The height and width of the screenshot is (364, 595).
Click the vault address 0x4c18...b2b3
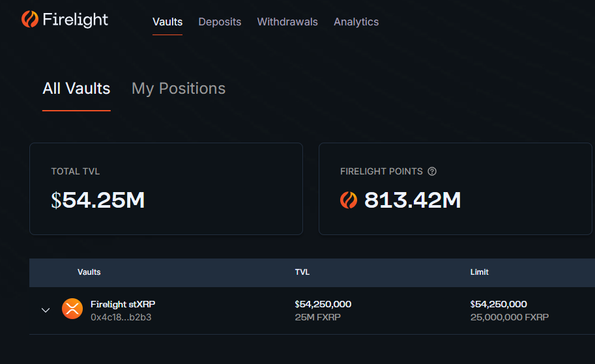(121, 317)
